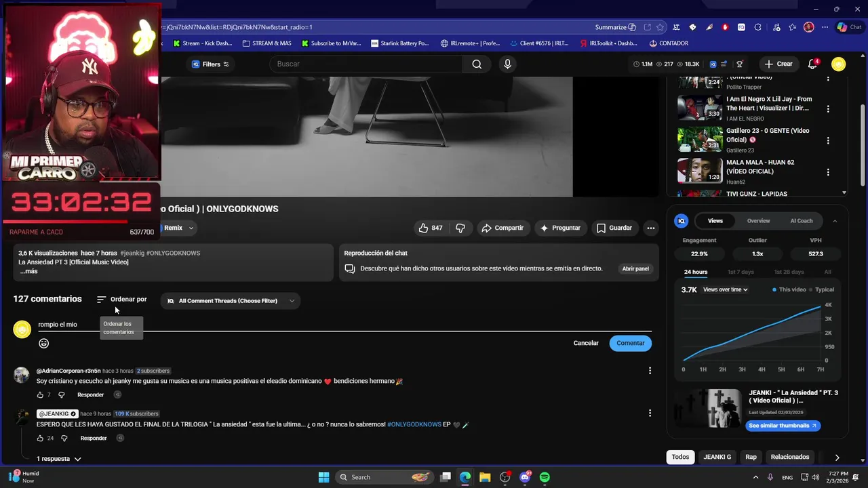Open the All Comment Threads filter dropdown
This screenshot has height=488, width=868.
pyautogui.click(x=231, y=301)
